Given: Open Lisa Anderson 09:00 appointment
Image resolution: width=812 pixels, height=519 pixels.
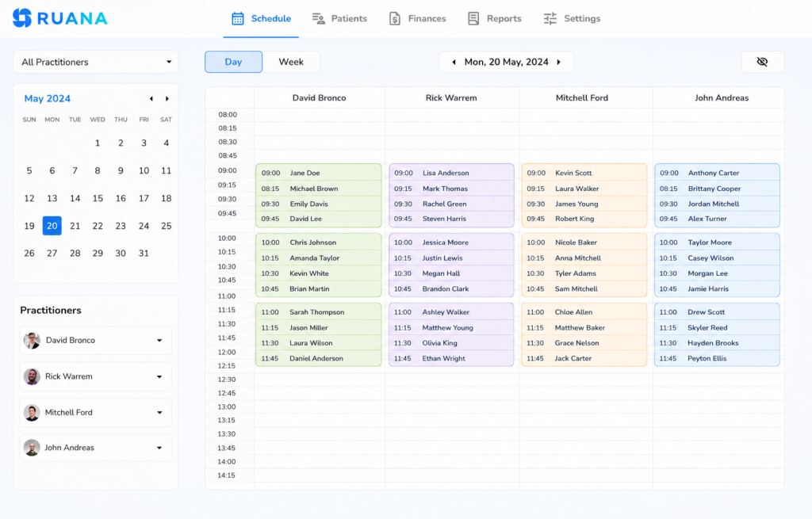Looking at the screenshot, I should click(451, 173).
